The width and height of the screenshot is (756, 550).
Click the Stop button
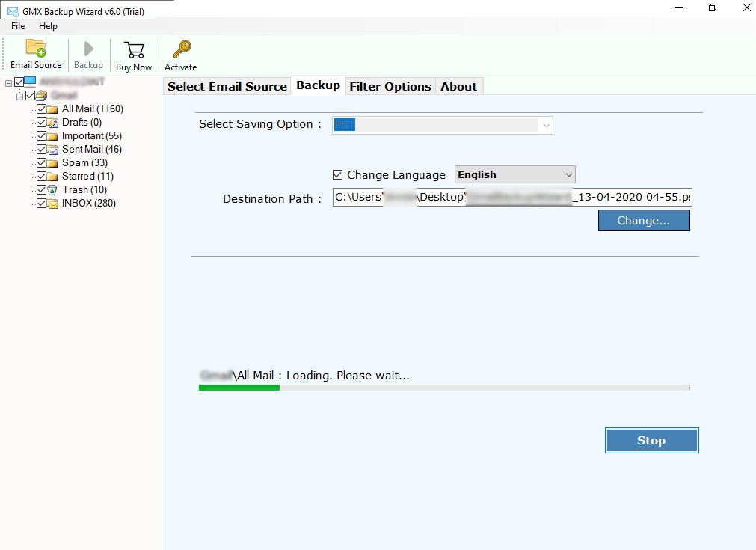pos(651,441)
